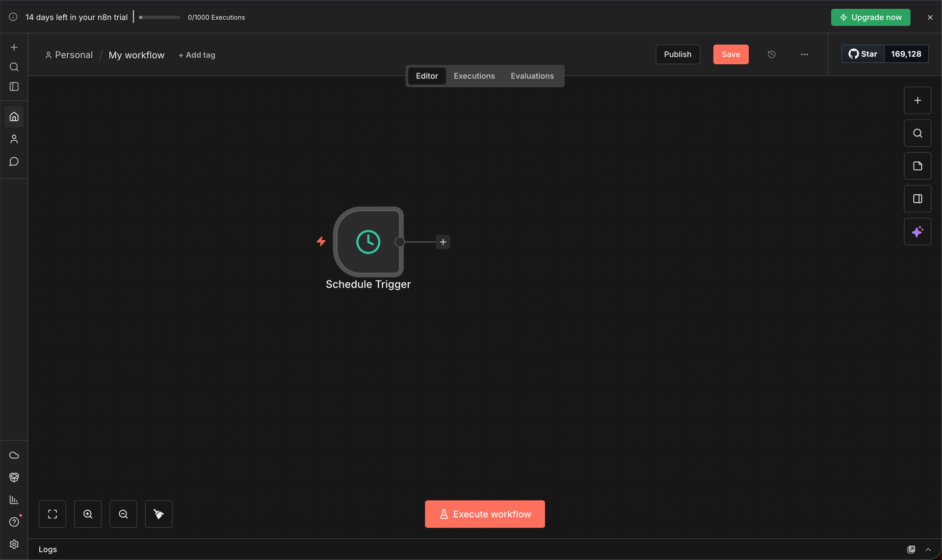The width and height of the screenshot is (942, 560).
Task: Zoom in on the canvas
Action: [x=88, y=514]
